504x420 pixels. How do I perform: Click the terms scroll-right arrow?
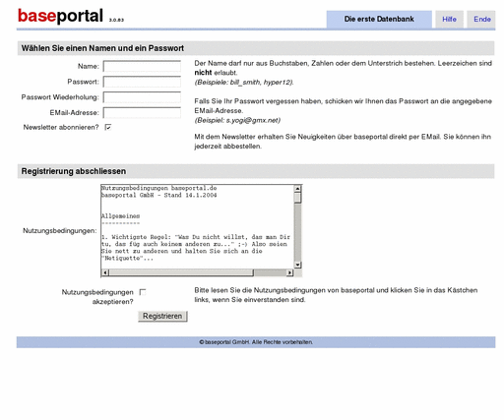(289, 272)
